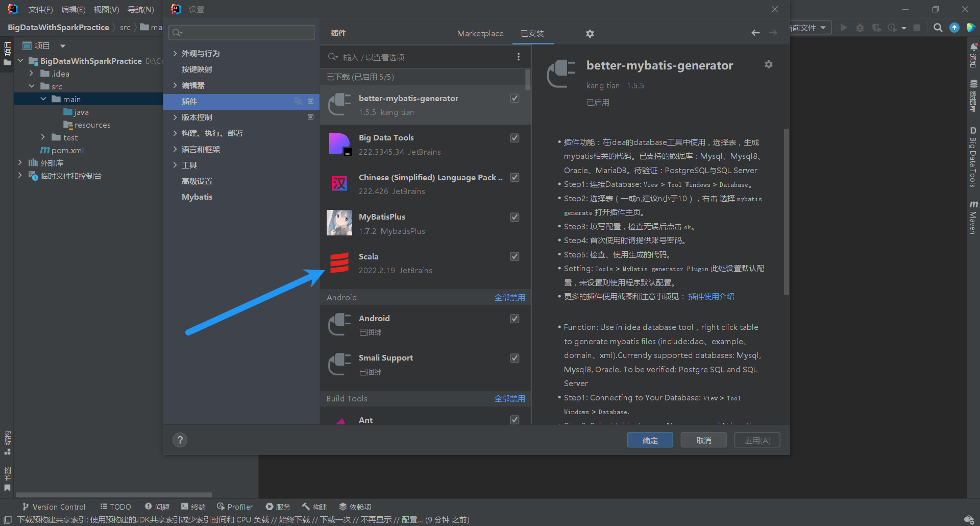The height and width of the screenshot is (526, 980).
Task: Select the Scala plugin icon
Action: [x=339, y=263]
